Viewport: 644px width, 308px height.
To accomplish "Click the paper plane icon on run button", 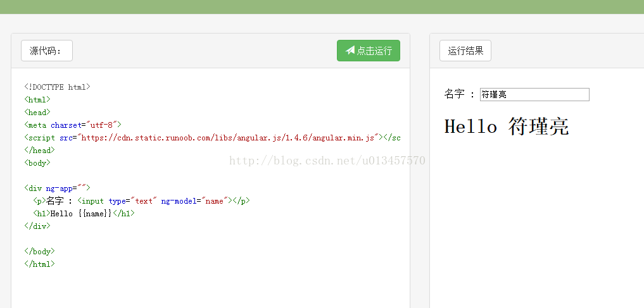I will point(350,50).
